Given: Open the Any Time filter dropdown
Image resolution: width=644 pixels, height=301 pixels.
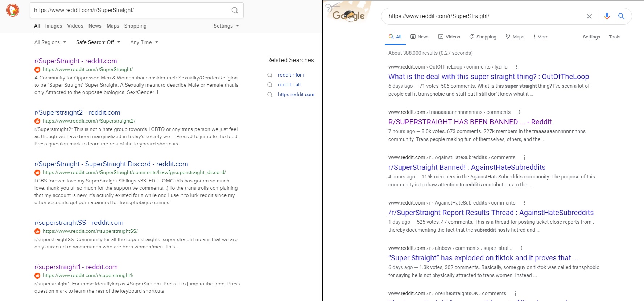Looking at the screenshot, I should 144,42.
